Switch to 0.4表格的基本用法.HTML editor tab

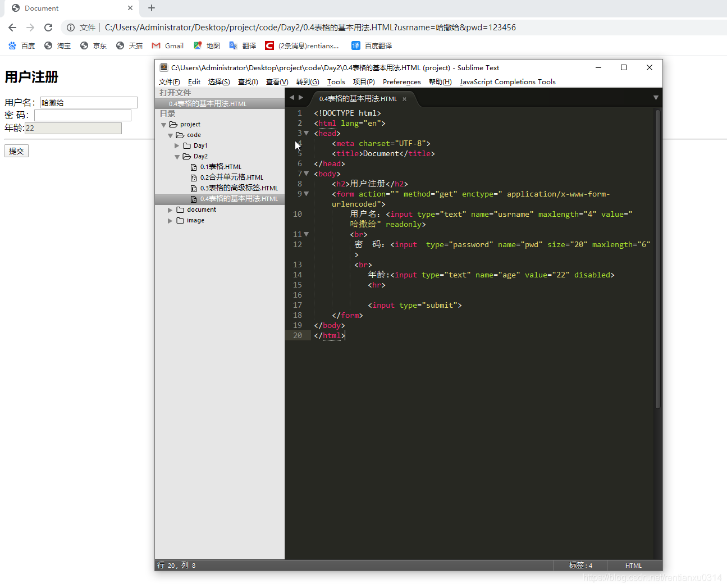[x=358, y=98]
